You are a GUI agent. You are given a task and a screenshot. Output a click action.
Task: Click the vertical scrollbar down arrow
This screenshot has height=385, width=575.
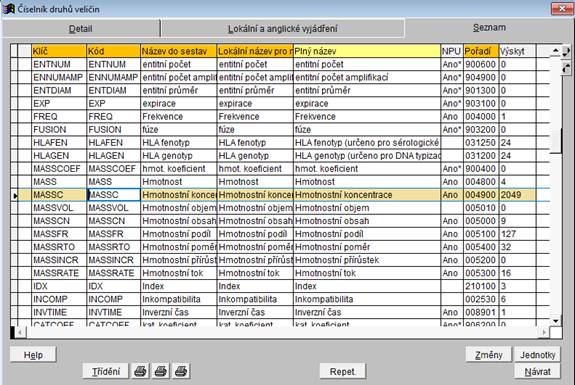tap(556, 321)
